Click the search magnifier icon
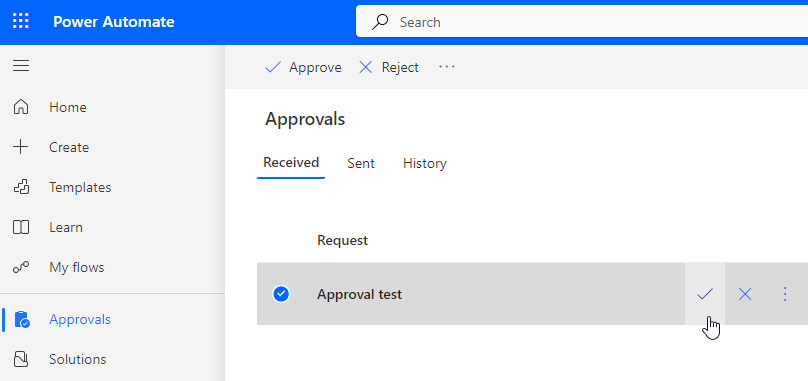The height and width of the screenshot is (381, 808). tap(380, 22)
